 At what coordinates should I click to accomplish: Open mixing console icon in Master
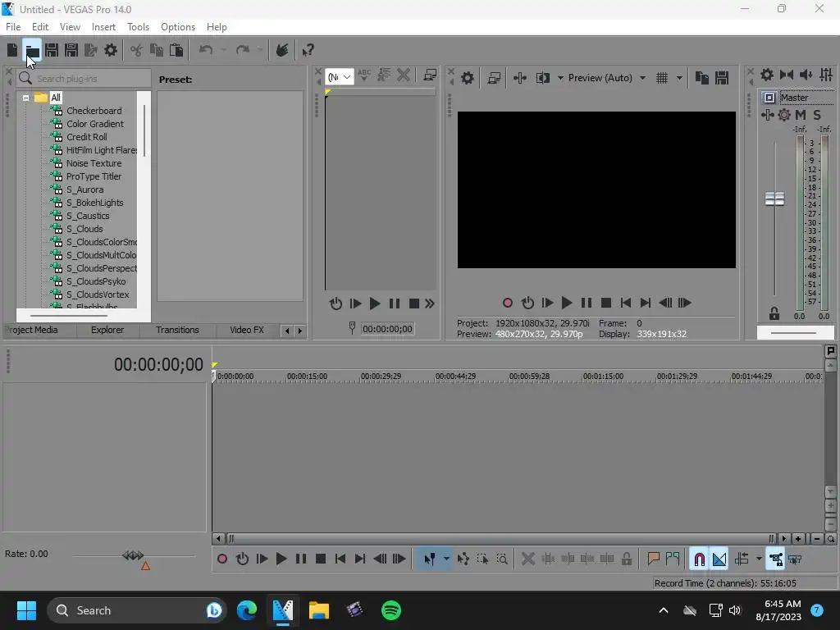click(x=826, y=75)
